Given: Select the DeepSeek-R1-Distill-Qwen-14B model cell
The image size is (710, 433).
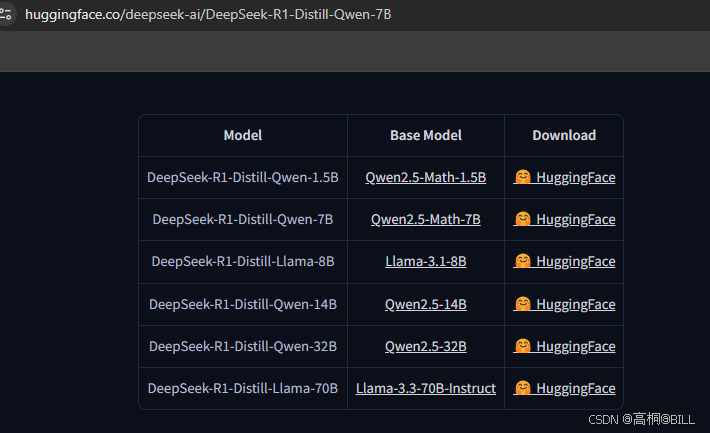Looking at the screenshot, I should point(243,304).
